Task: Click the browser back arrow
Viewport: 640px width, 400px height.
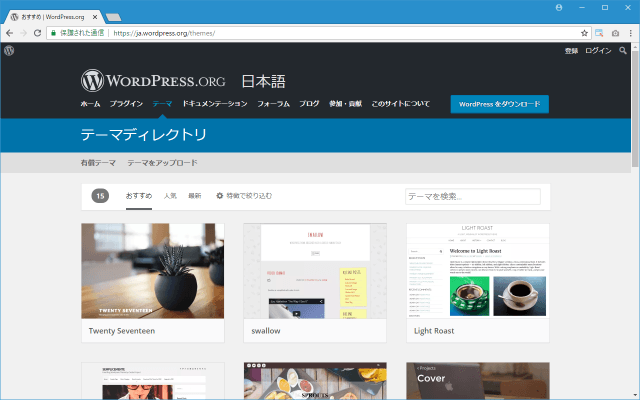Action: click(x=10, y=33)
